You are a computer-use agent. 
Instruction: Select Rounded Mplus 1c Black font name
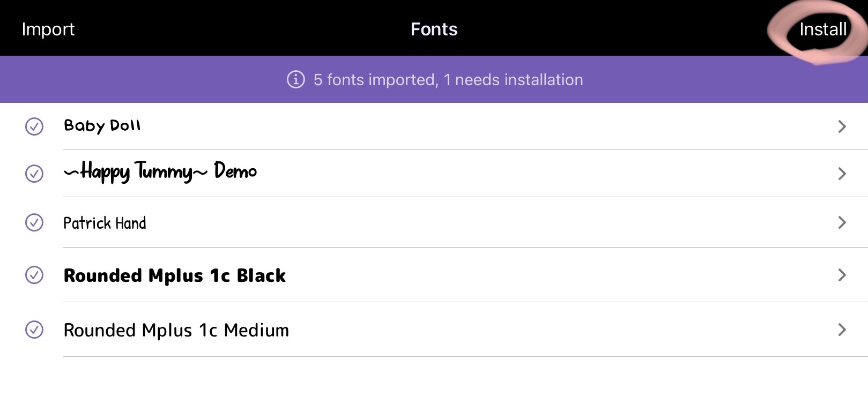pos(174,275)
